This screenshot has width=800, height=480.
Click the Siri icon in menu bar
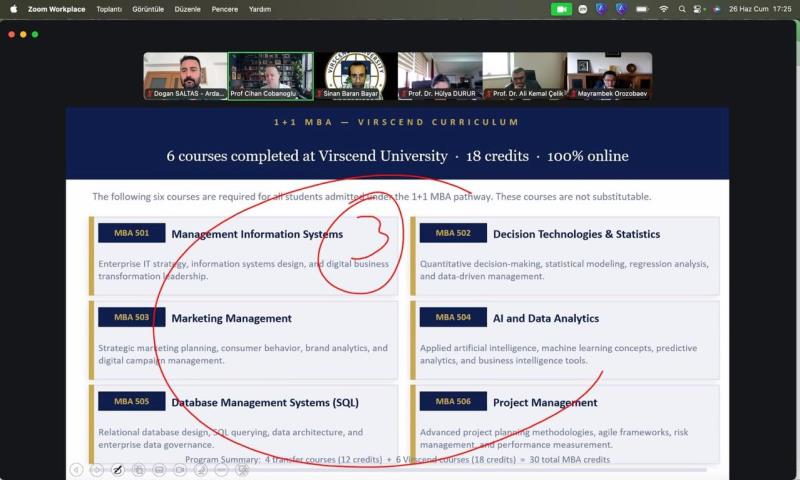point(717,9)
